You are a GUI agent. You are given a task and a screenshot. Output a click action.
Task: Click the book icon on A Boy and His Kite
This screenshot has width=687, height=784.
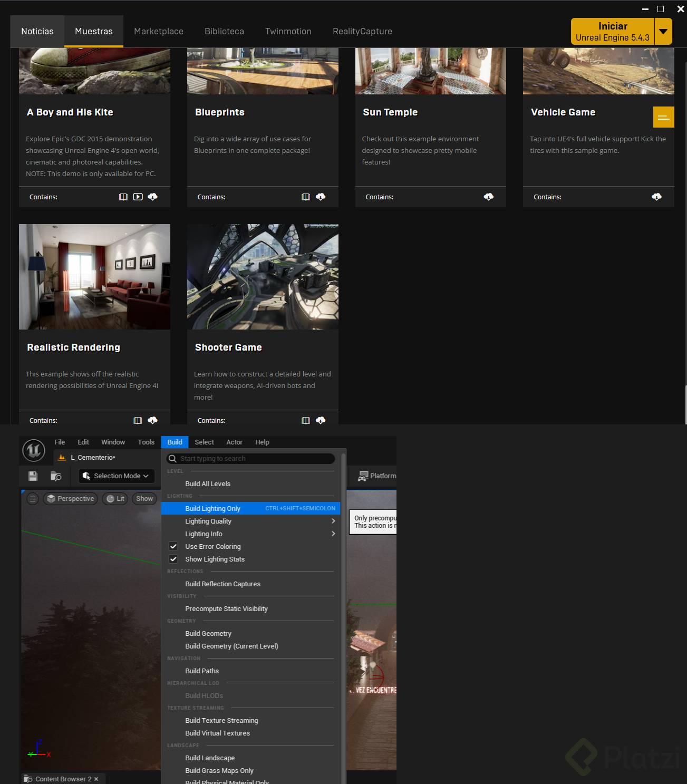point(123,197)
